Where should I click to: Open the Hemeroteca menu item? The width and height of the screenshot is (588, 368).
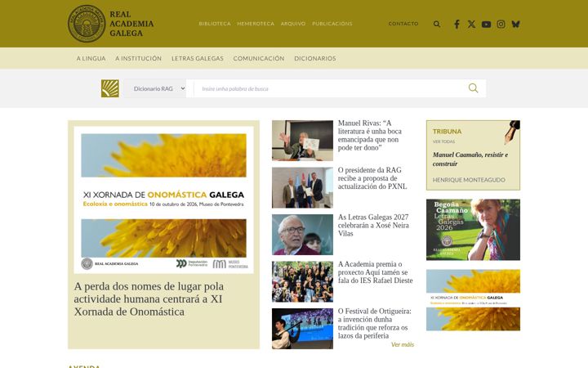point(256,24)
